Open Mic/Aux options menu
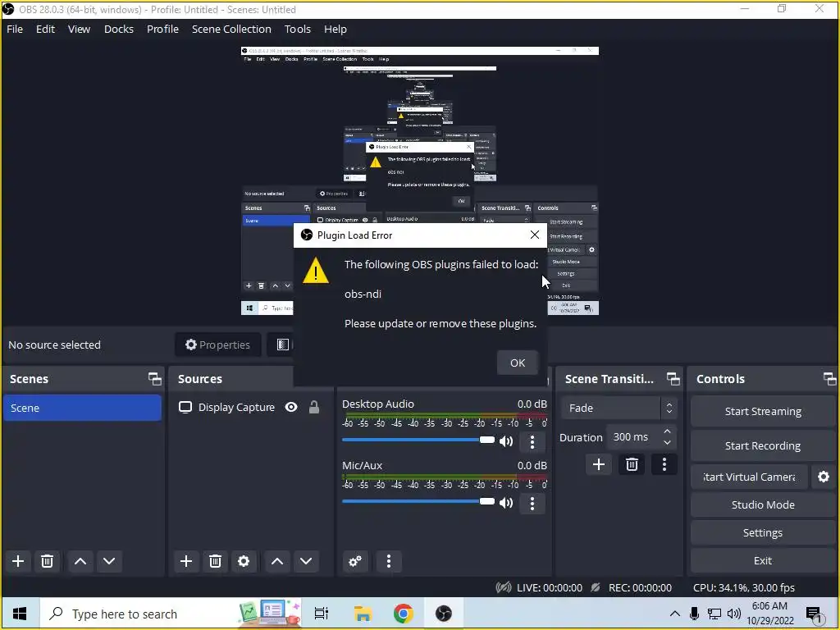 coord(532,503)
